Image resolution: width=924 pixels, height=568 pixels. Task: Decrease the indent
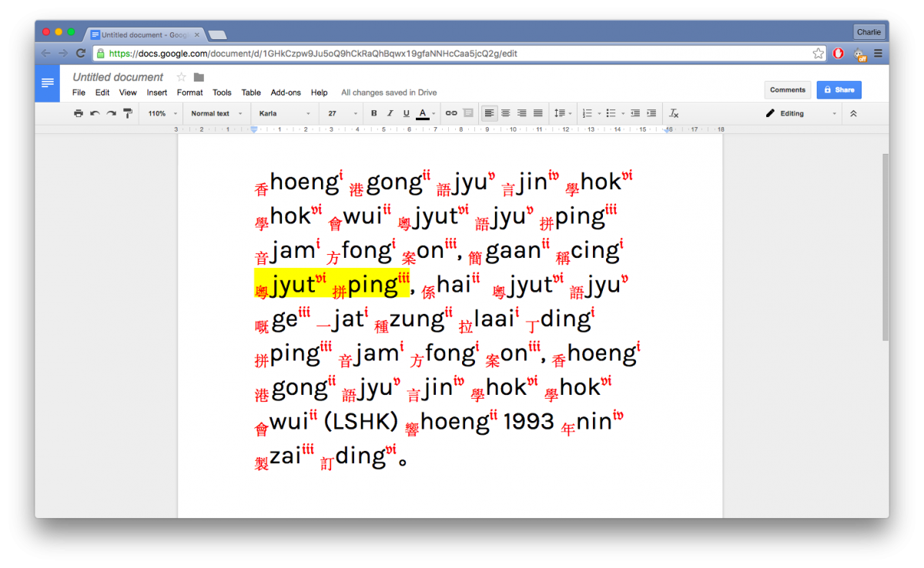click(635, 113)
